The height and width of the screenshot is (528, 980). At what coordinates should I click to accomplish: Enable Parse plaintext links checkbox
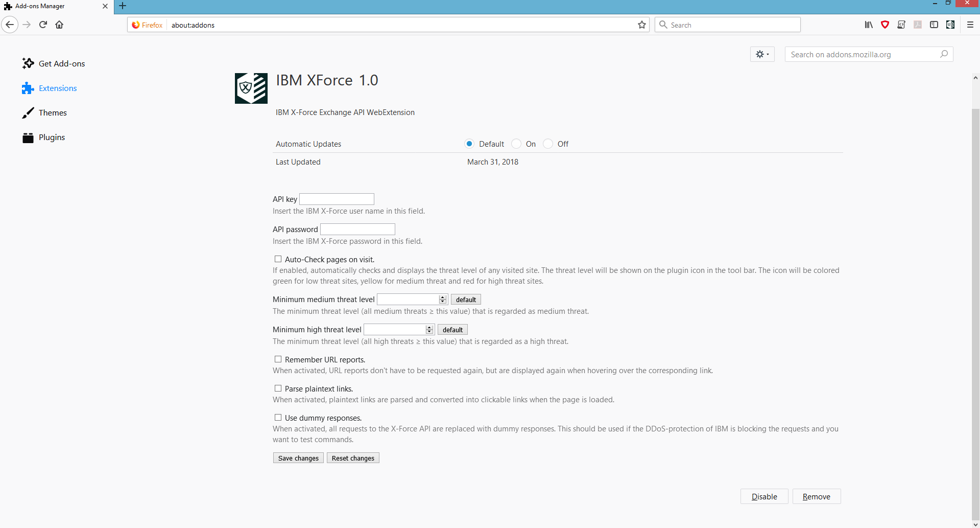278,388
